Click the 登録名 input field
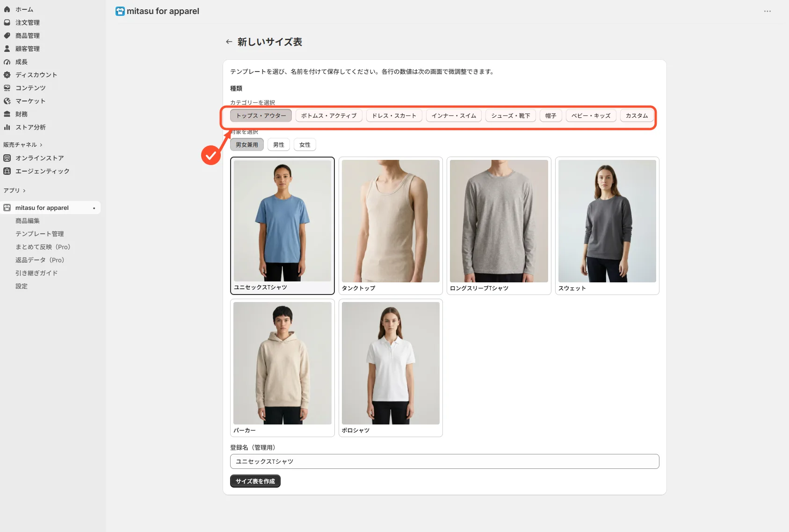Viewport: 789px width, 532px height. [x=445, y=461]
